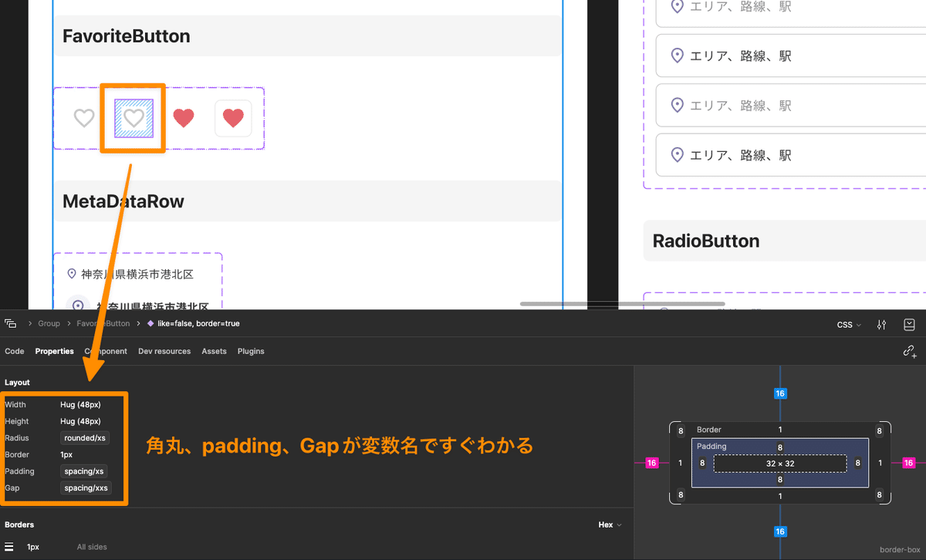
Task: Select the borderless red filled heart
Action: tap(184, 118)
